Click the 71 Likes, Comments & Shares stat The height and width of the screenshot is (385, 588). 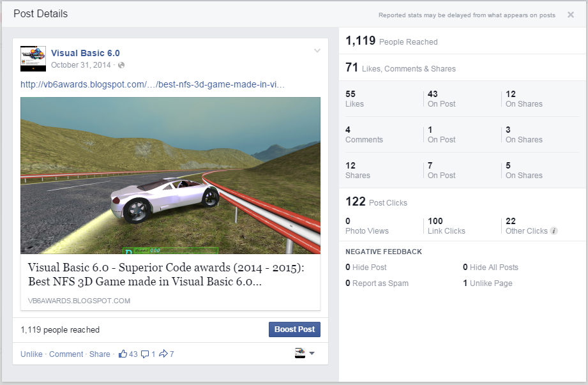coord(400,68)
